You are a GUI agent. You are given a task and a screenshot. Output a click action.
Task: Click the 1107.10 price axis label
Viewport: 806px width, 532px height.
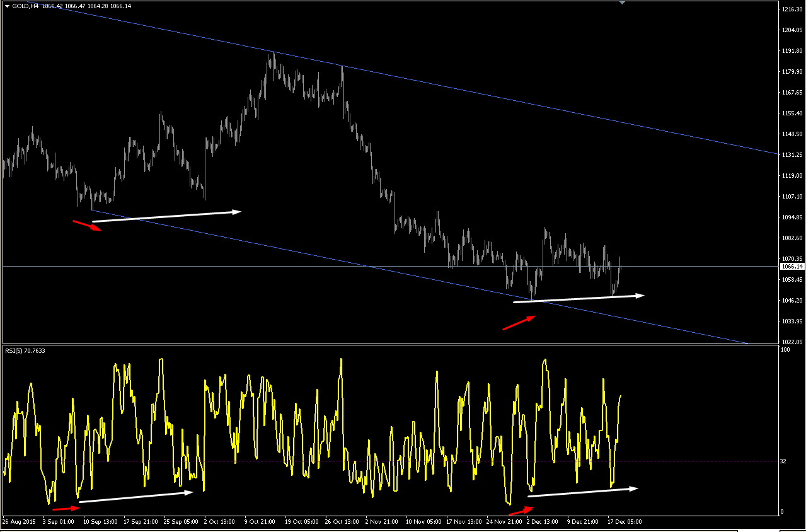click(792, 197)
